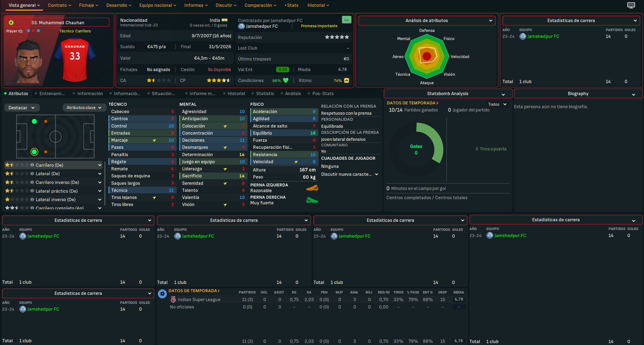The image size is (644, 345).
Task: Click the info icon beside Lateral inverso (De)
Action: pyautogui.click(x=32, y=199)
